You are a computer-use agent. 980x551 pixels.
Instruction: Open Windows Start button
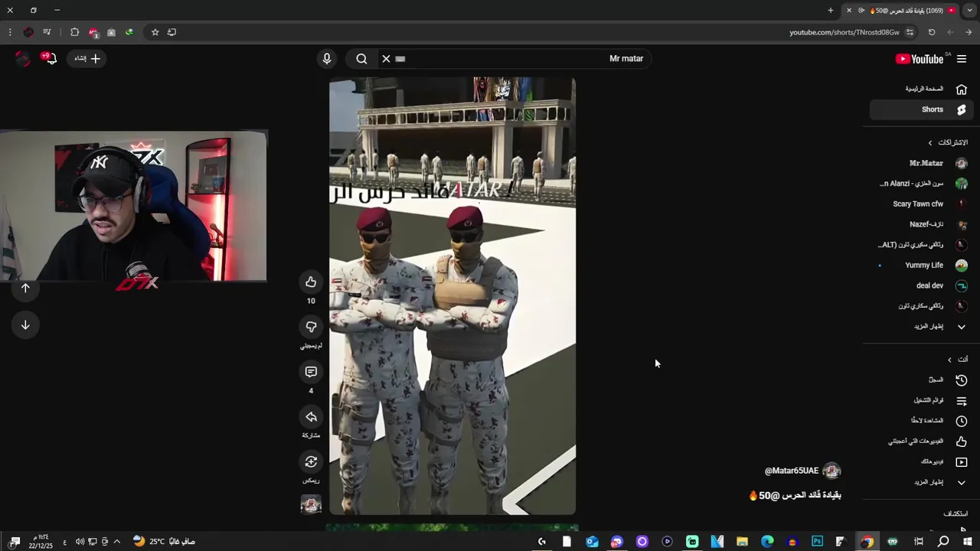coord(968,541)
